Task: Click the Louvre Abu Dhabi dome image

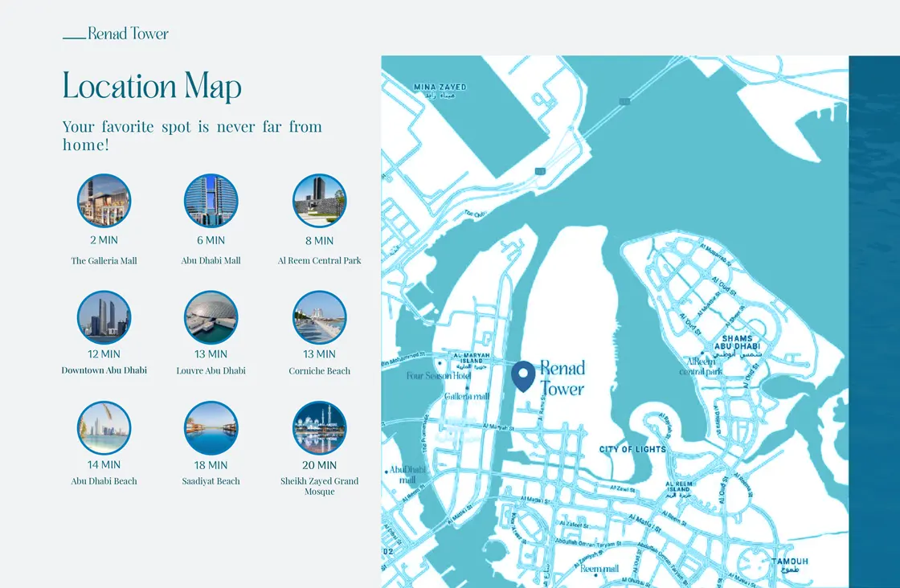Action: 211,317
